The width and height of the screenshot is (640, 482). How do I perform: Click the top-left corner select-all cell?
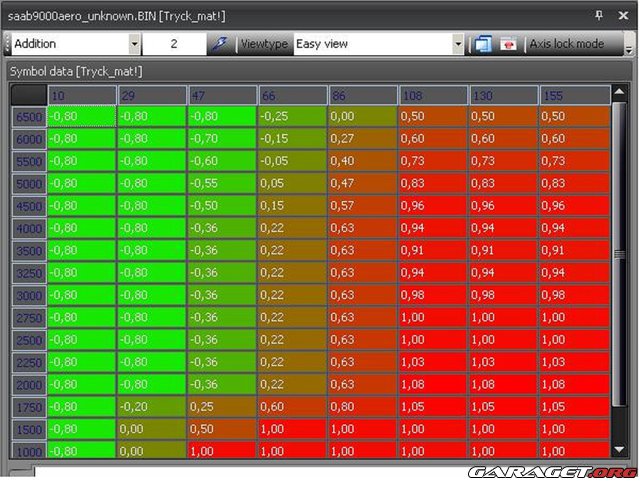(x=29, y=95)
